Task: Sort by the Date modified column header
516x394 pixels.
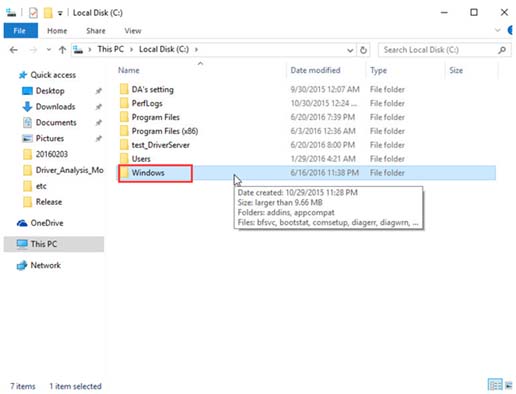Action: [315, 70]
